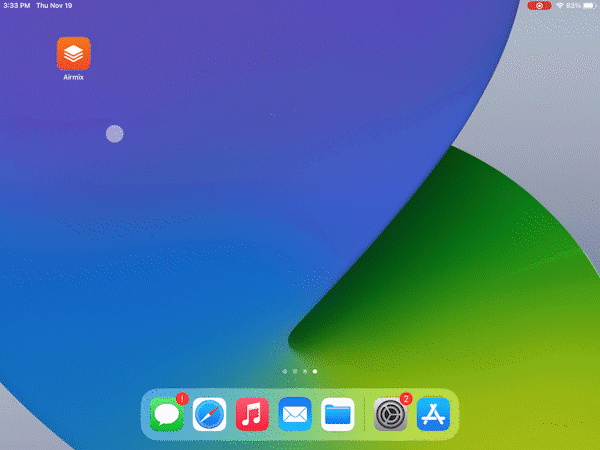The image size is (600, 450).
Task: Launch the Mail app
Action: pos(295,413)
